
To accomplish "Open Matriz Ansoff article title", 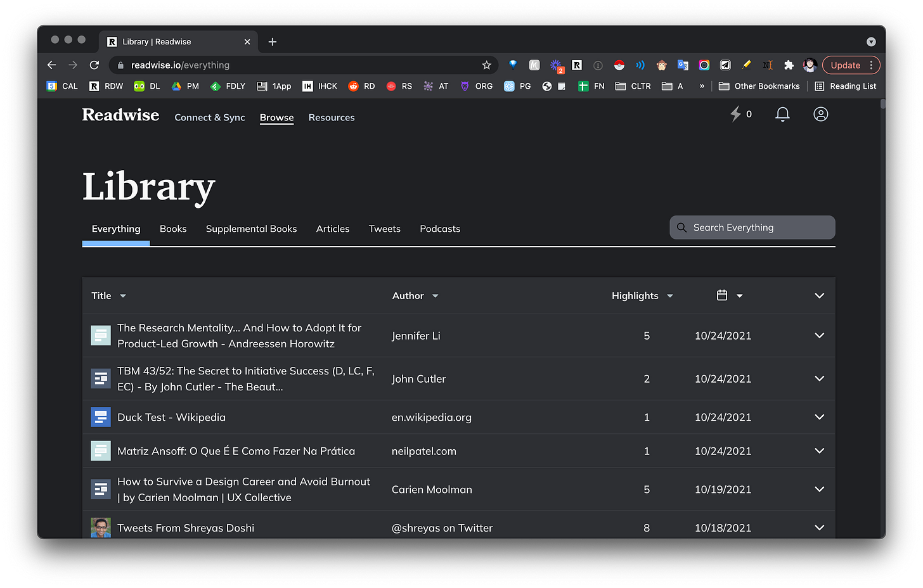I will (236, 451).
